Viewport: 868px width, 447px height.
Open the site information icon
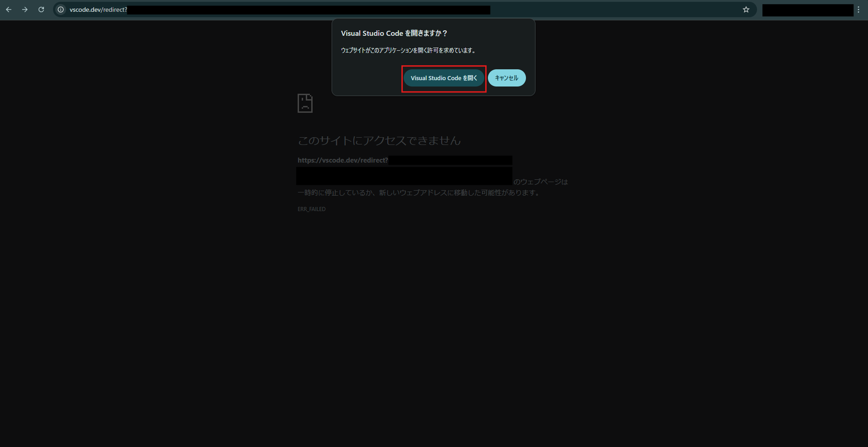61,10
